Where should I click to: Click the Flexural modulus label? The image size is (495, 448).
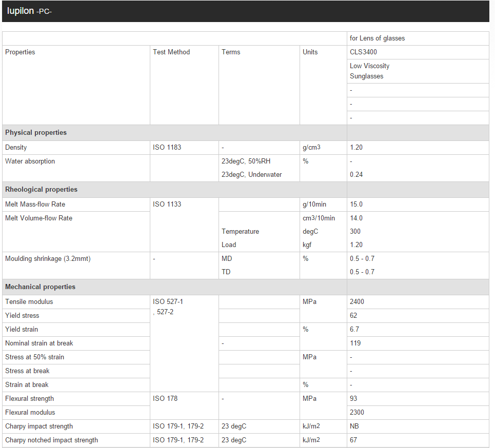30,412
